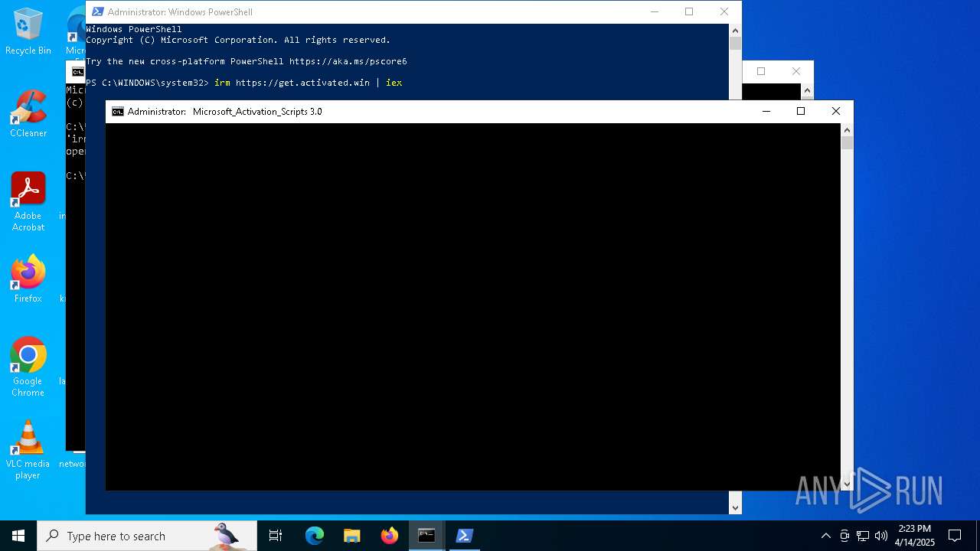Switch to PowerShell taskbar icon
The width and height of the screenshot is (980, 551).
[x=464, y=536]
